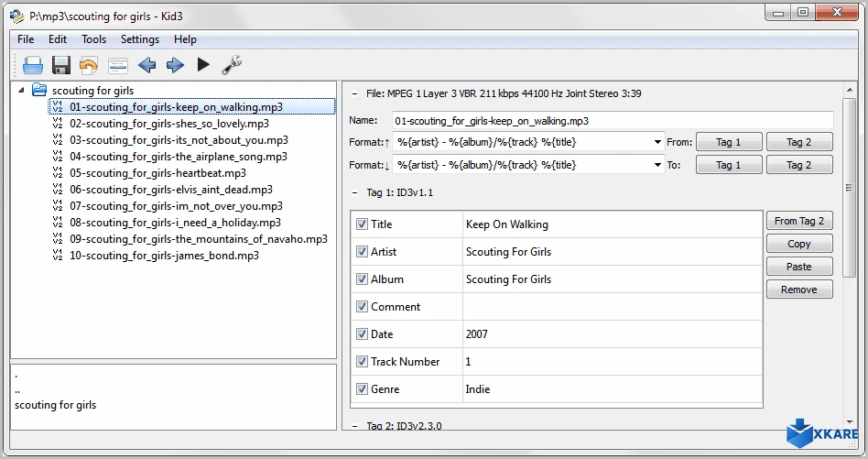868x459 pixels.
Task: Click the Title value Keep On Walking
Action: tap(507, 224)
